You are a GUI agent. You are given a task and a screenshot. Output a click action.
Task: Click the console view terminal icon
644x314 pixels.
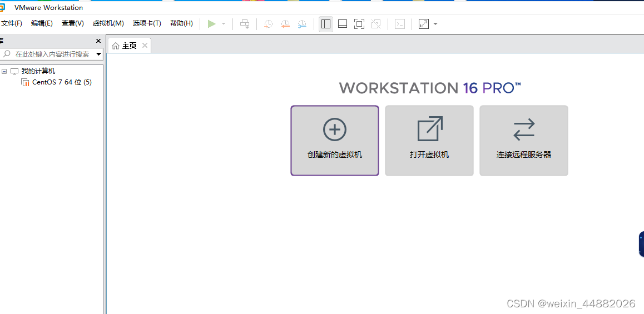[400, 24]
